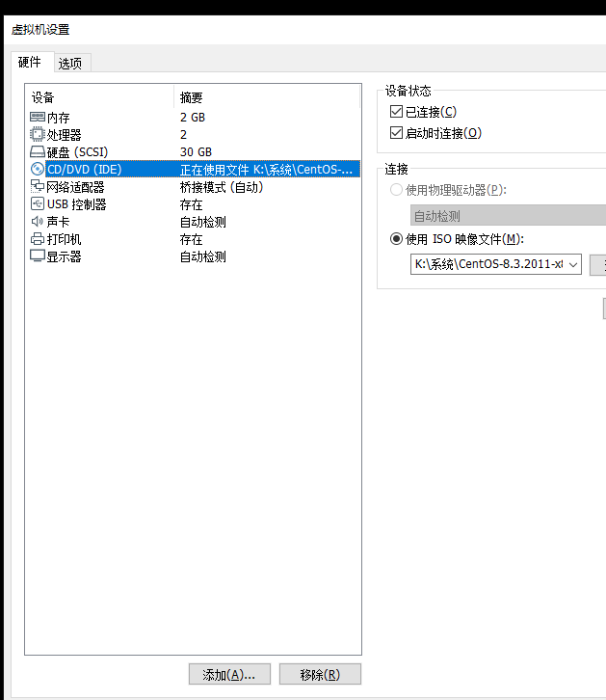The height and width of the screenshot is (700, 606).
Task: Select the USB 控制器 row label
Action: pyautogui.click(x=77, y=204)
